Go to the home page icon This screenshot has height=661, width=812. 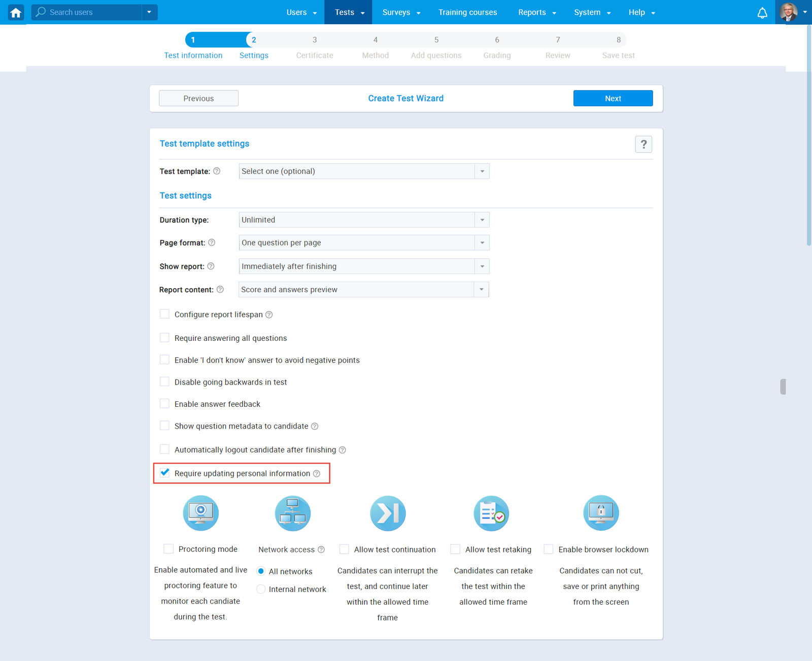[x=16, y=12]
